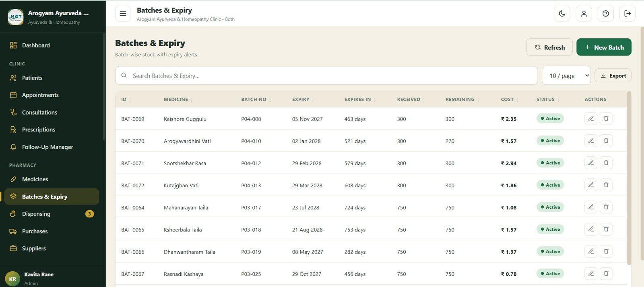
Task: Click the logout icon in header
Action: pyautogui.click(x=627, y=14)
